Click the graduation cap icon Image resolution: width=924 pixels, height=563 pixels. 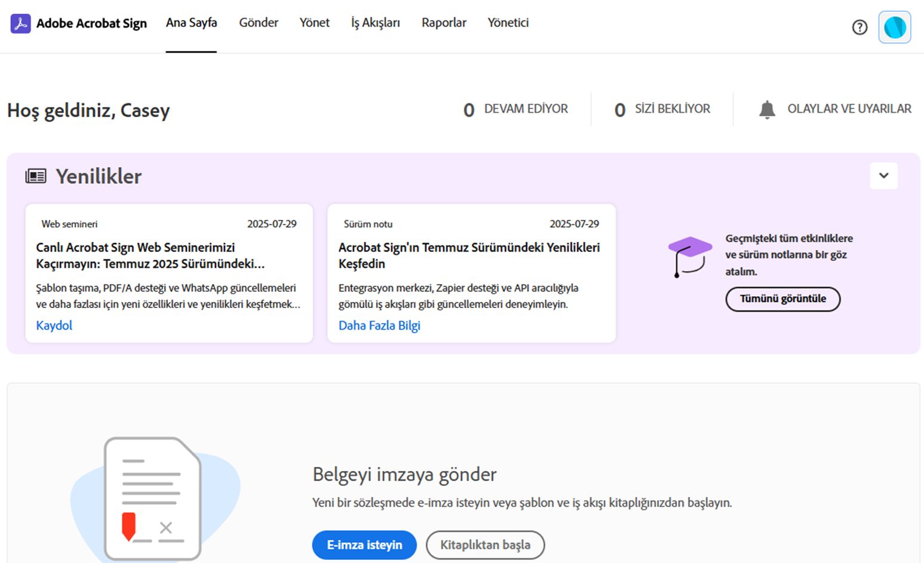pyautogui.click(x=689, y=257)
